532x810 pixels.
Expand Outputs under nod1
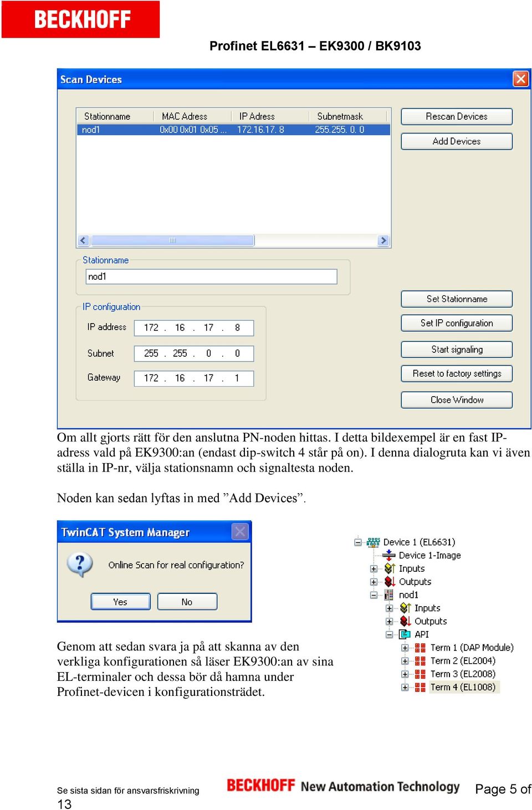(389, 622)
